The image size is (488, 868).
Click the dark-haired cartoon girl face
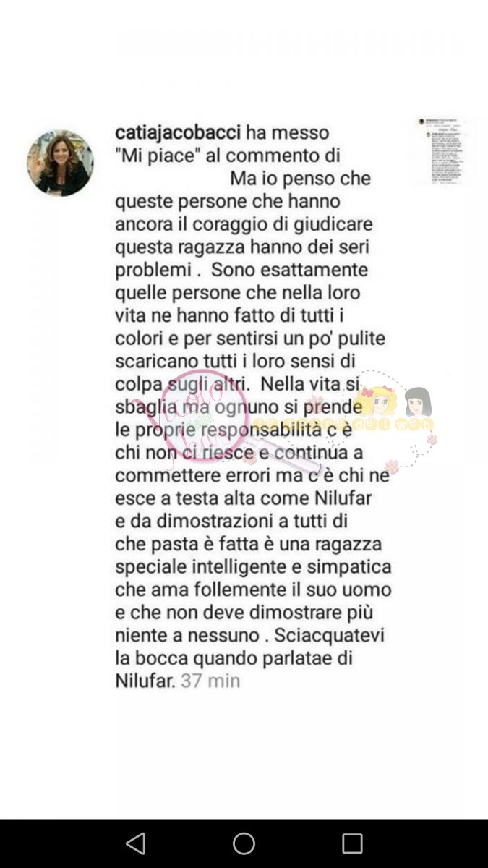pyautogui.click(x=418, y=401)
